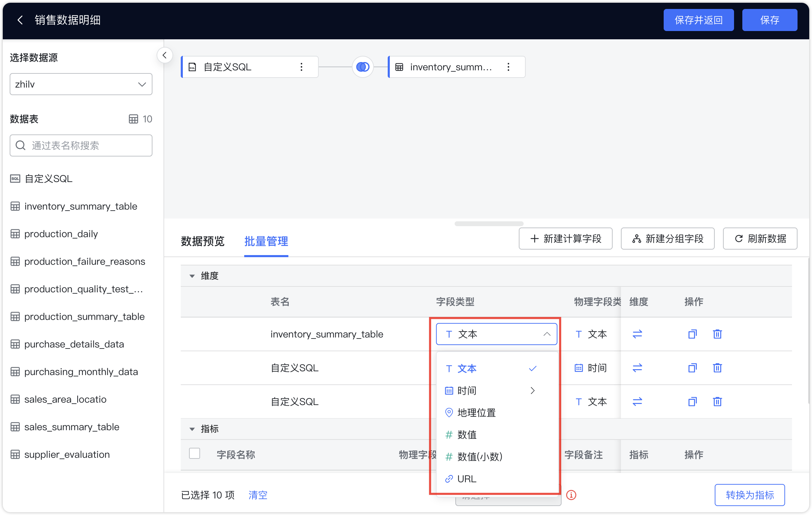
Task: Switch dimension icon for inventory_summary_table row
Action: point(637,334)
